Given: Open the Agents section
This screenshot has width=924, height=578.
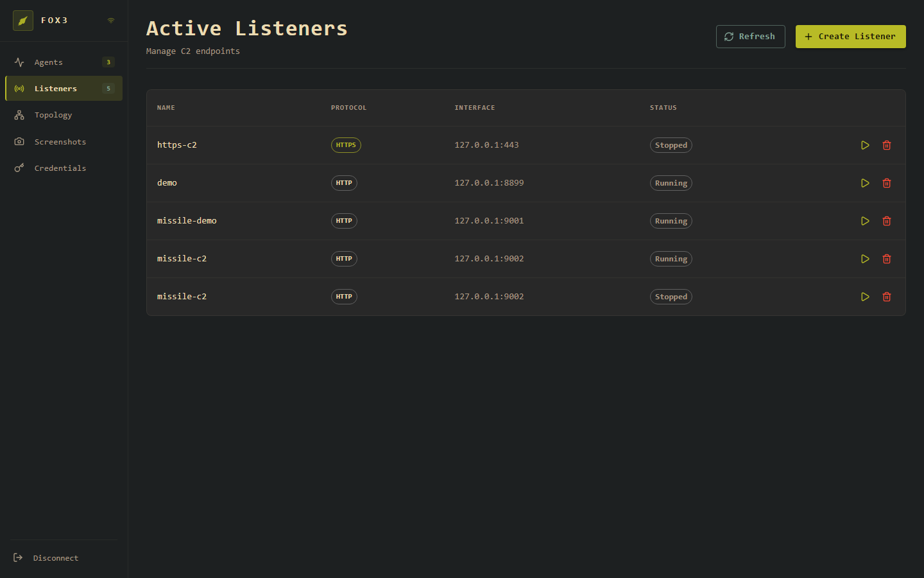Looking at the screenshot, I should [64, 62].
